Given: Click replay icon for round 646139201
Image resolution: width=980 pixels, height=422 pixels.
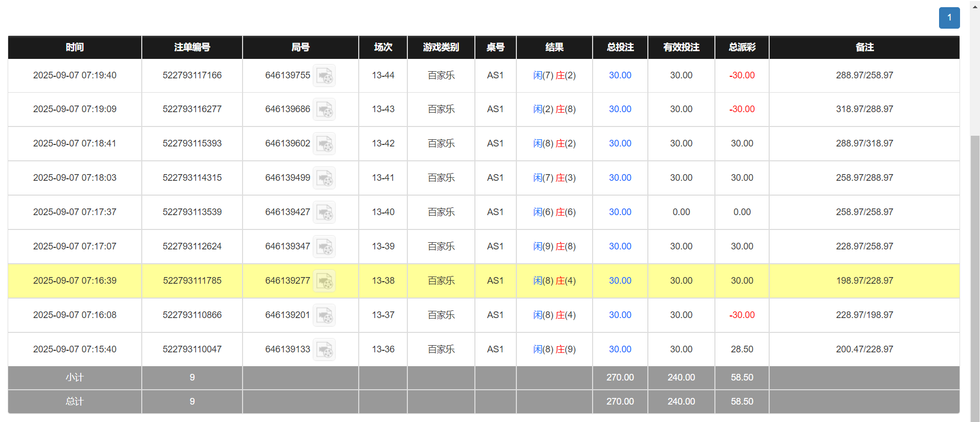Looking at the screenshot, I should pos(324,315).
